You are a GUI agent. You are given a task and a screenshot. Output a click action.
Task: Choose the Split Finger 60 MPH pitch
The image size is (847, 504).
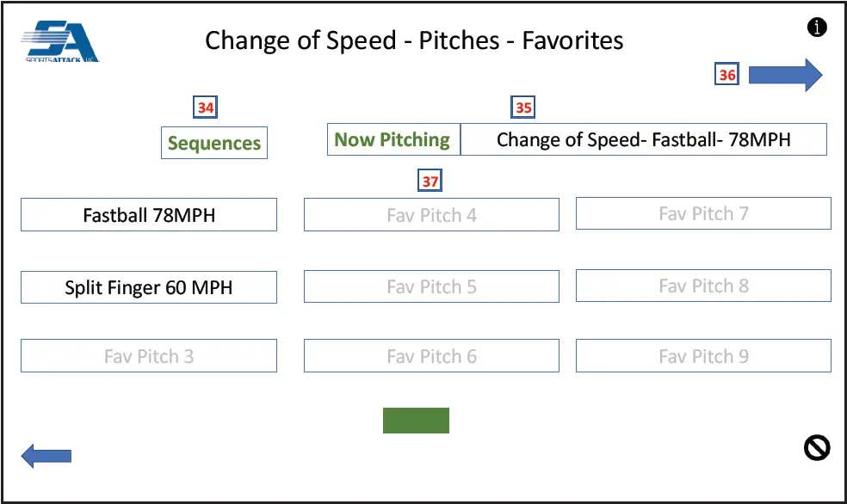pyautogui.click(x=149, y=287)
